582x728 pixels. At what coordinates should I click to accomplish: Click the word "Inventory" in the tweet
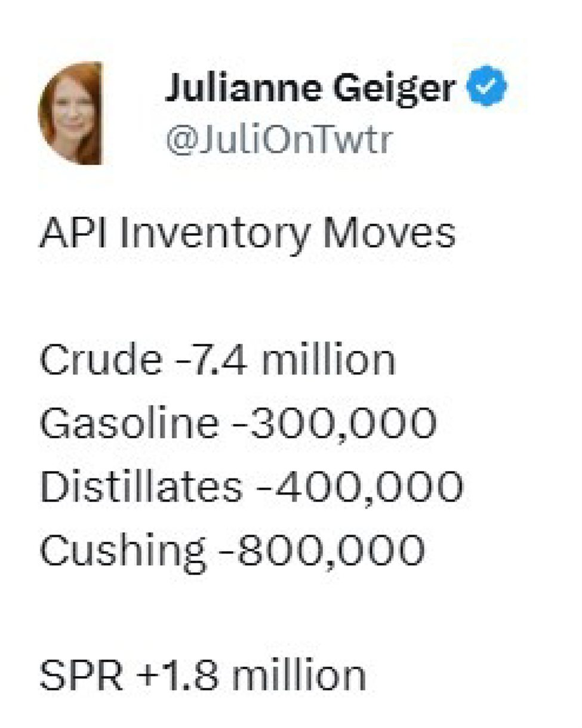pos(215,234)
